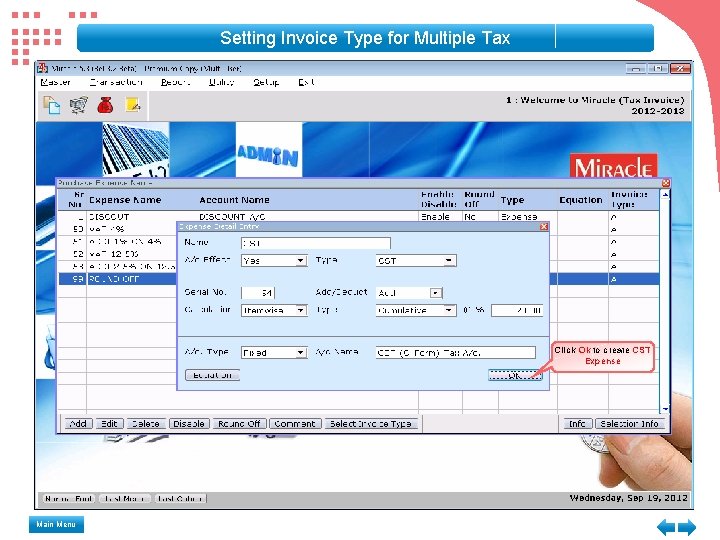Click the Normal Font status bar button

(x=69, y=499)
